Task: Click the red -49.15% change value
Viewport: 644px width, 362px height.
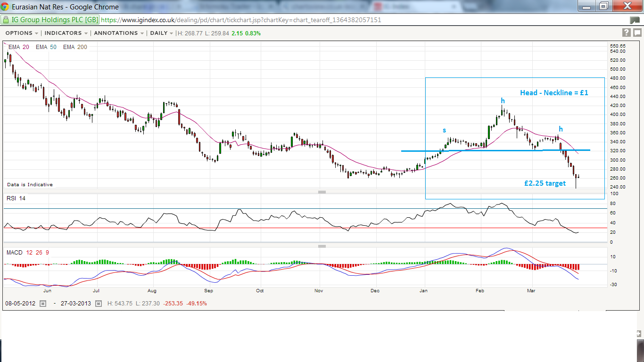Action: tap(197, 304)
